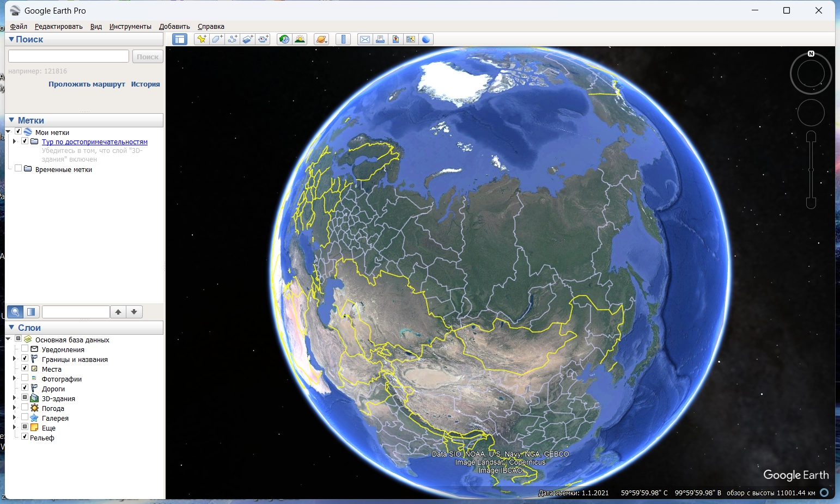Viewport: 840px width, 504px height.
Task: Expand the Фотографии layer group
Action: coord(15,379)
